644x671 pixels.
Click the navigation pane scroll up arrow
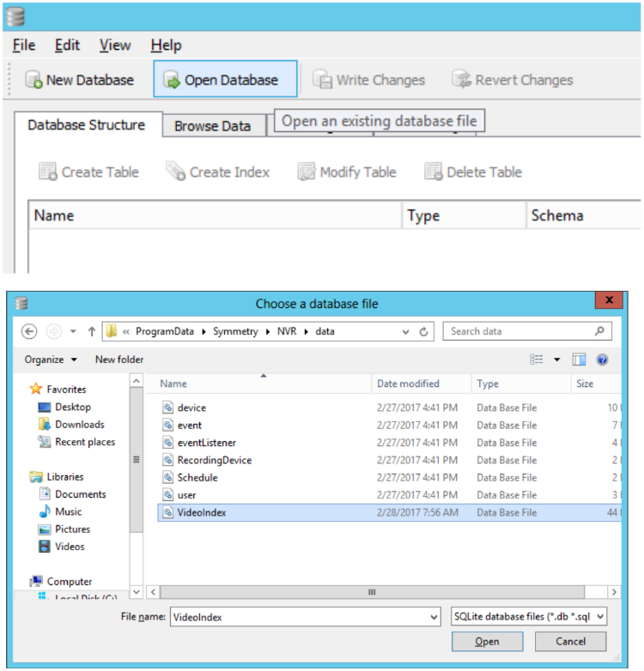point(137,380)
